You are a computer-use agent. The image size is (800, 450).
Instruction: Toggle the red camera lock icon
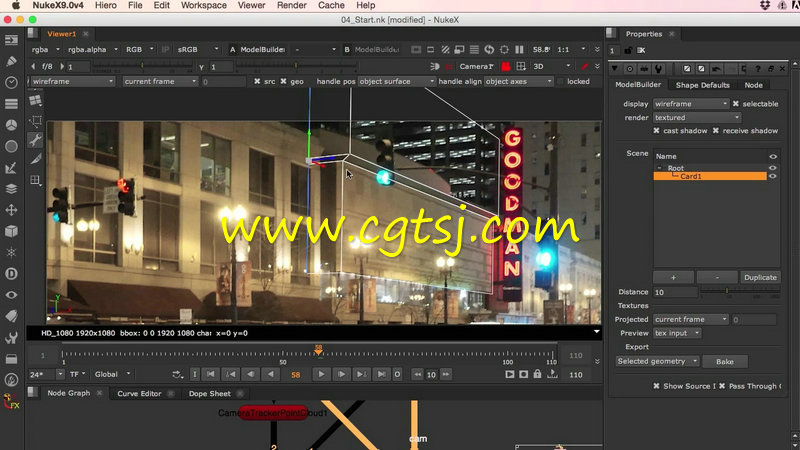coord(506,66)
